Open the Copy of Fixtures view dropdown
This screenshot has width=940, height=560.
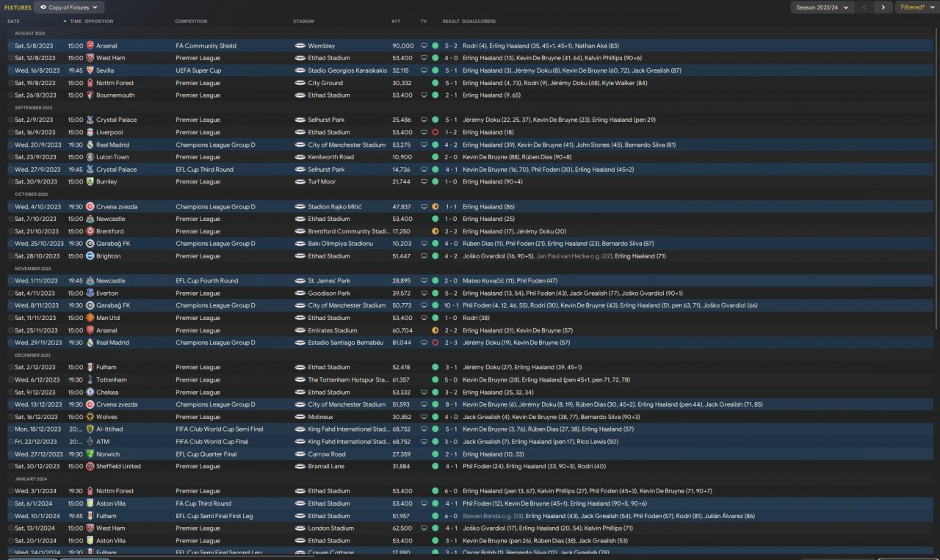click(x=68, y=7)
